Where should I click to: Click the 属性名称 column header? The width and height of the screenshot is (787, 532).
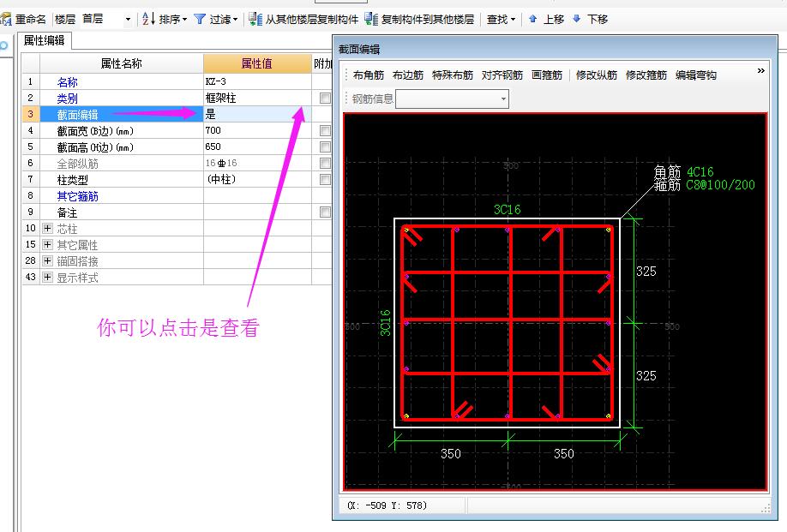122,63
